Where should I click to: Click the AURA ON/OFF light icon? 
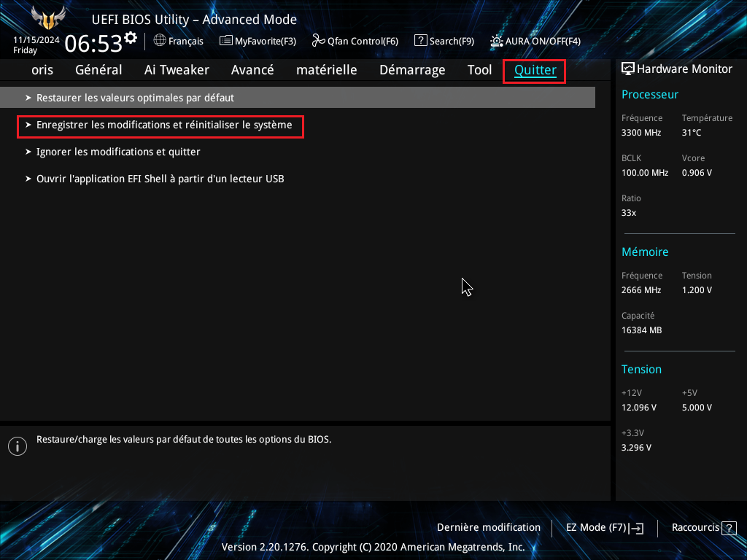(x=496, y=41)
